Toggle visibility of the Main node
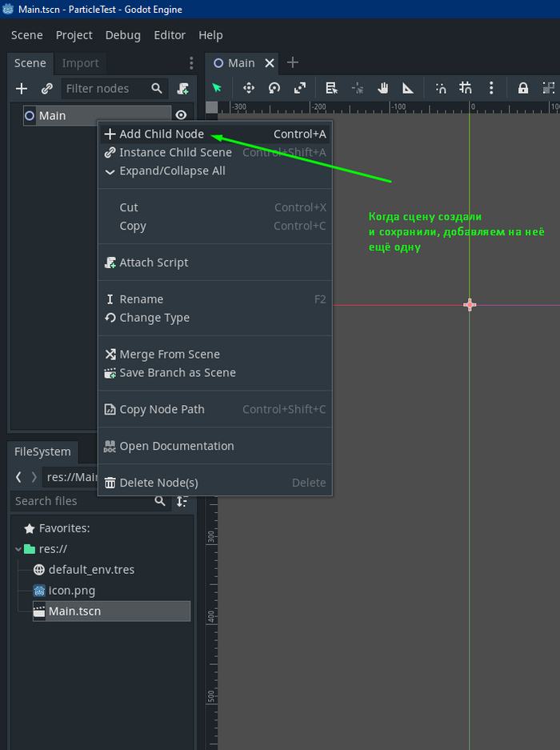This screenshot has width=560, height=750. click(x=181, y=115)
